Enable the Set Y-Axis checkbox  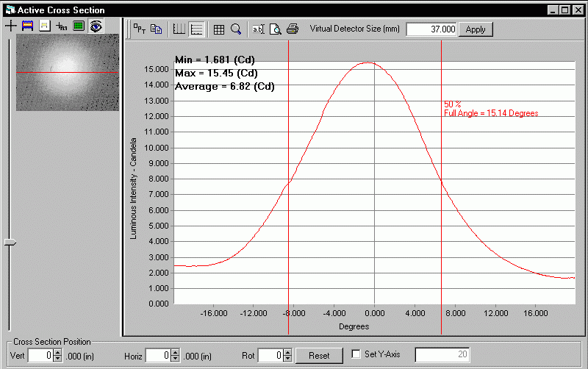coord(356,354)
